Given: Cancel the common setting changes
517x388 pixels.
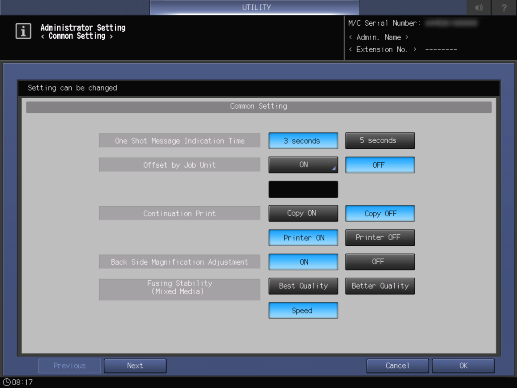Looking at the screenshot, I should click(x=397, y=366).
